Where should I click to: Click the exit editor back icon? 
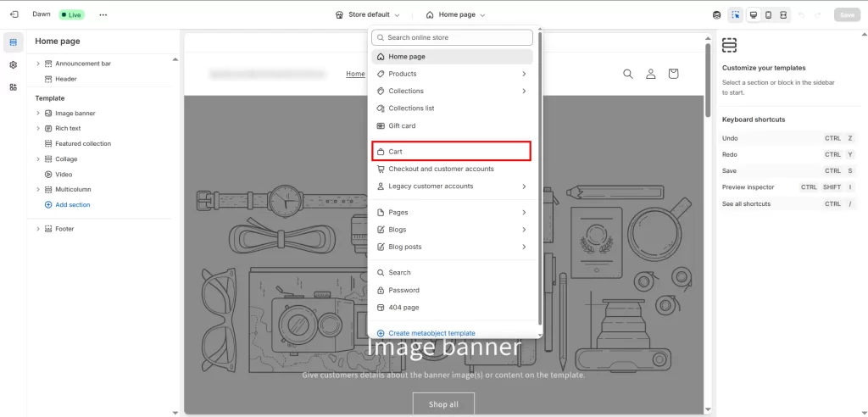[x=14, y=14]
